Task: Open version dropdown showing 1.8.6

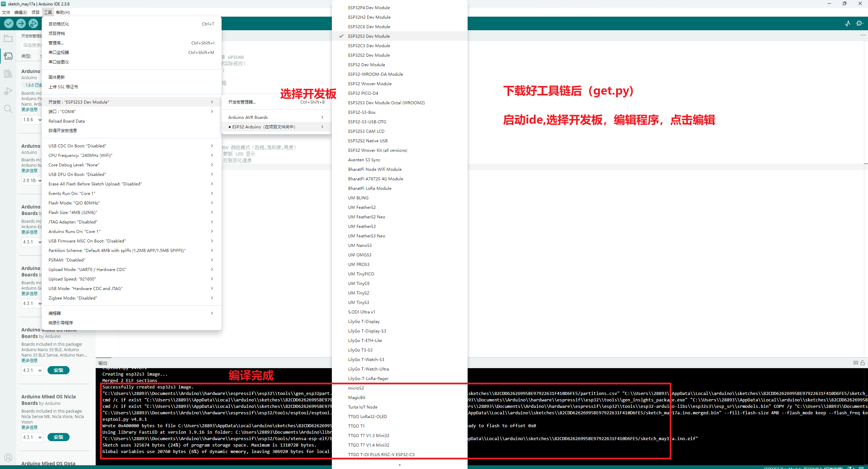Action: pyautogui.click(x=32, y=120)
